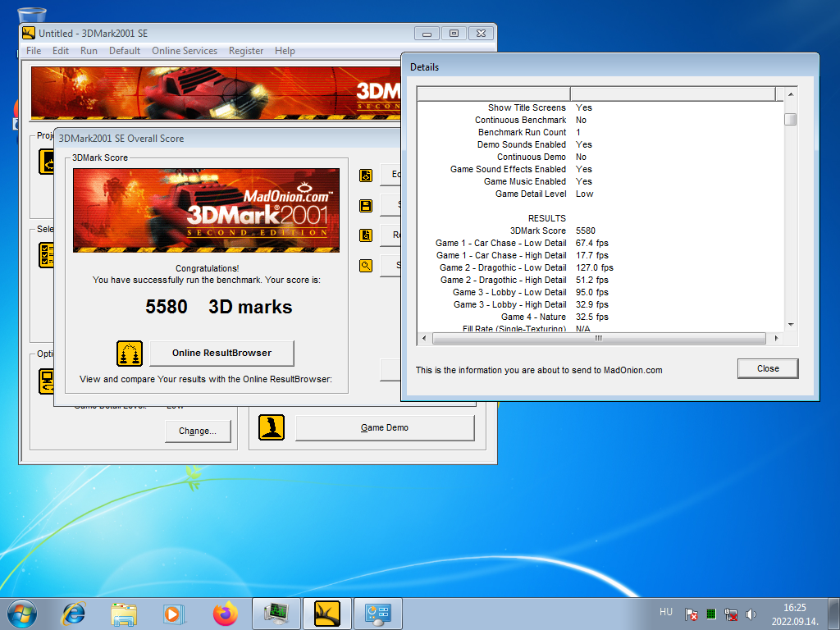This screenshot has width=840, height=630.
Task: Select the 'Game Music Enabled' row
Action: (x=600, y=181)
